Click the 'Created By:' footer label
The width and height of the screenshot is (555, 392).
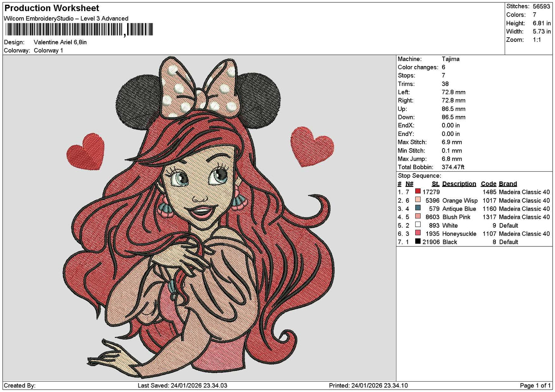(20, 385)
